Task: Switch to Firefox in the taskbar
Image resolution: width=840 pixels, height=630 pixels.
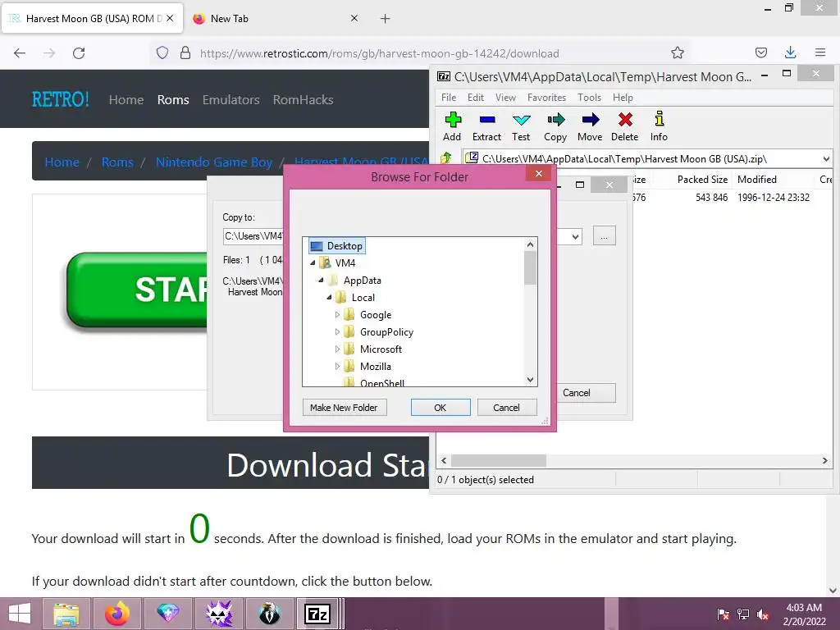Action: (117, 614)
